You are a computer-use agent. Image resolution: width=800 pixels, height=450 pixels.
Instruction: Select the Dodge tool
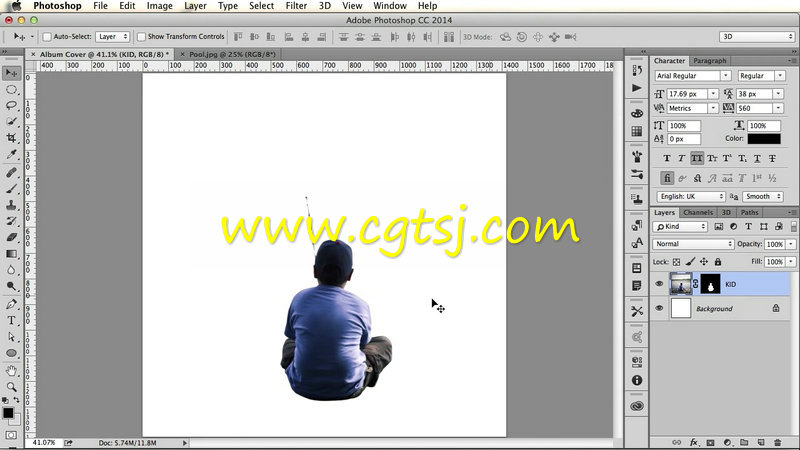click(11, 286)
